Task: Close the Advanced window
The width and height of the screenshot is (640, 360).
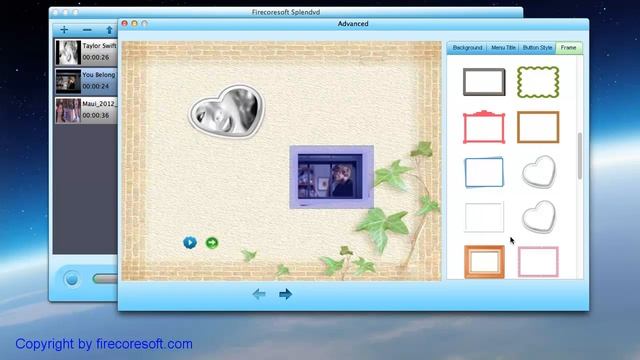Action: (124, 24)
